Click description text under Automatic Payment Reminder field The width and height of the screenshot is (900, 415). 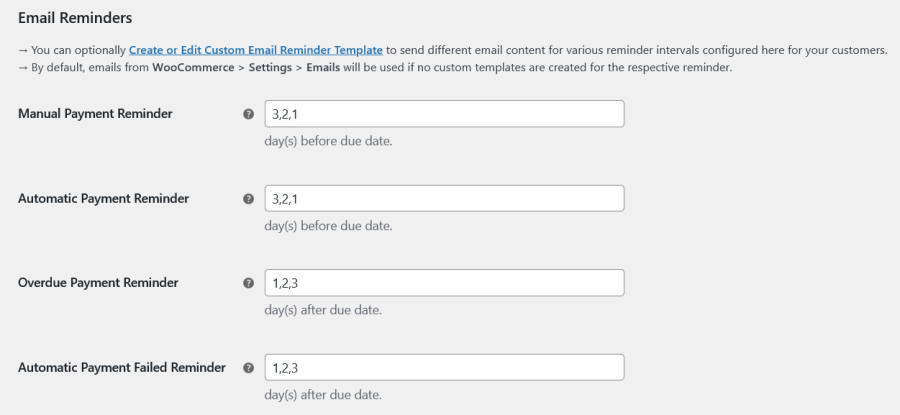point(328,225)
